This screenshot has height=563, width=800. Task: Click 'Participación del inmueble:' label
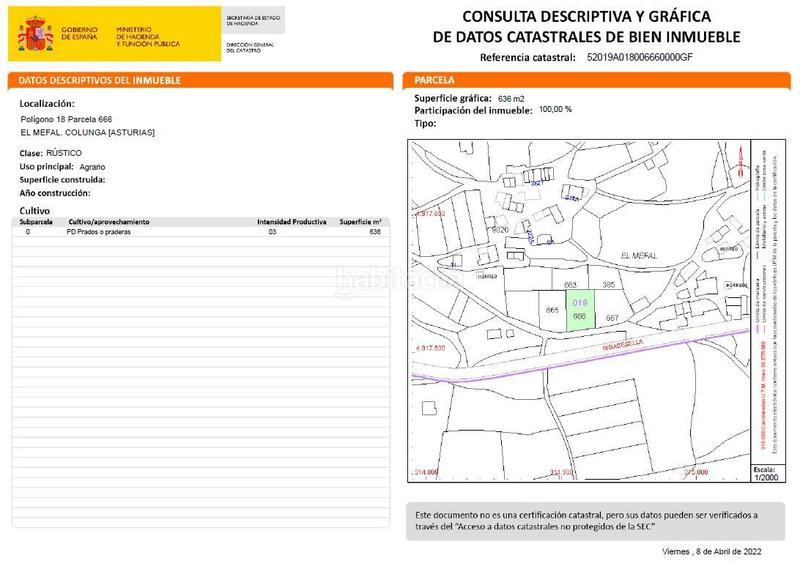[473, 110]
